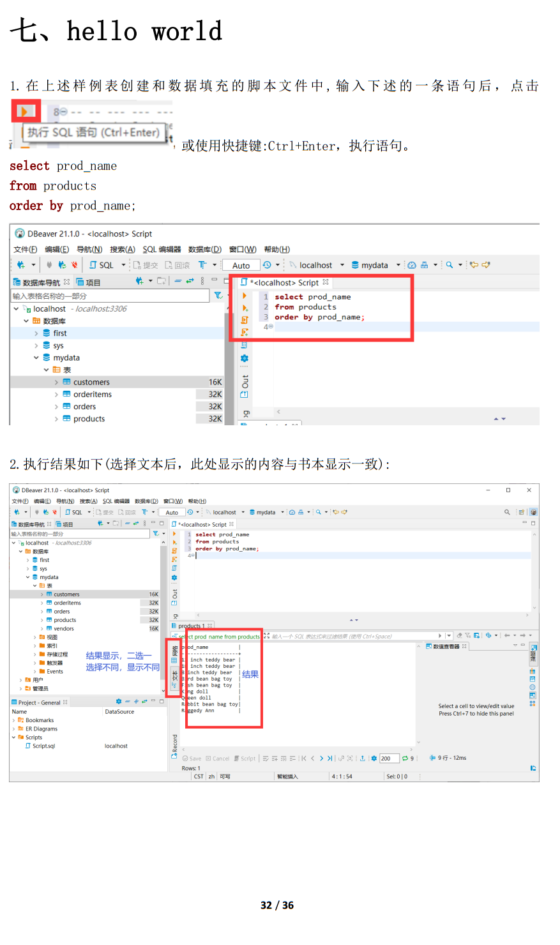This screenshot has width=560, height=945.
Task: Click global search magnifier in lower window top-right
Action: tap(507, 512)
